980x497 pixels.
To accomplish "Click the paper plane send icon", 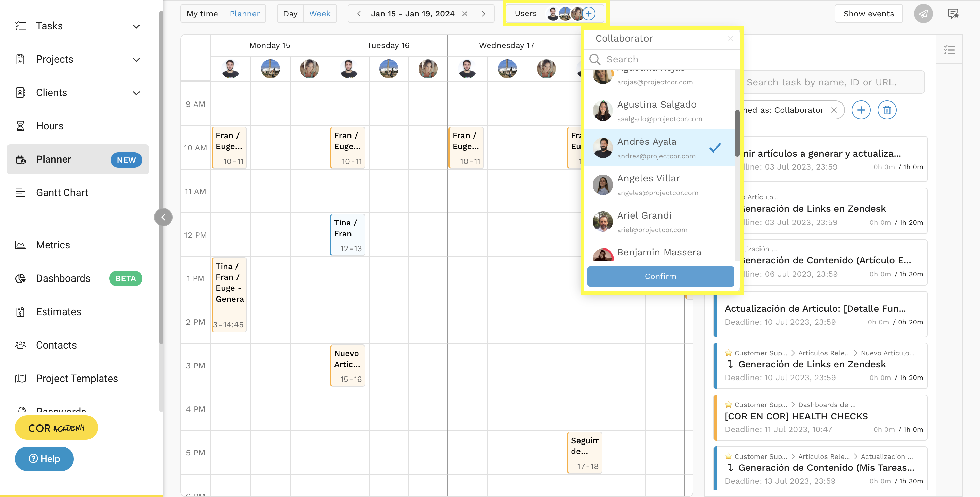I will (x=923, y=13).
